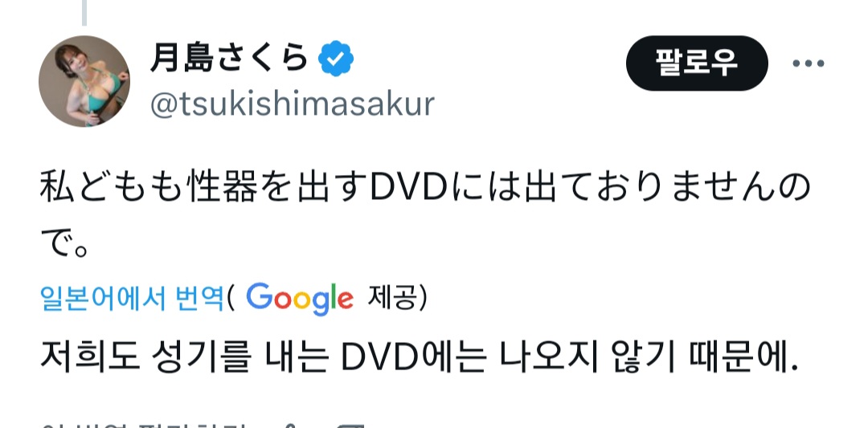
Task: Open the more options three-dot menu
Action: coord(809,63)
